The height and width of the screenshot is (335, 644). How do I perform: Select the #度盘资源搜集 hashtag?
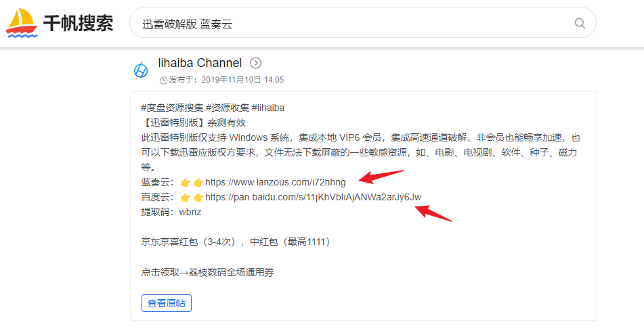coord(172,108)
